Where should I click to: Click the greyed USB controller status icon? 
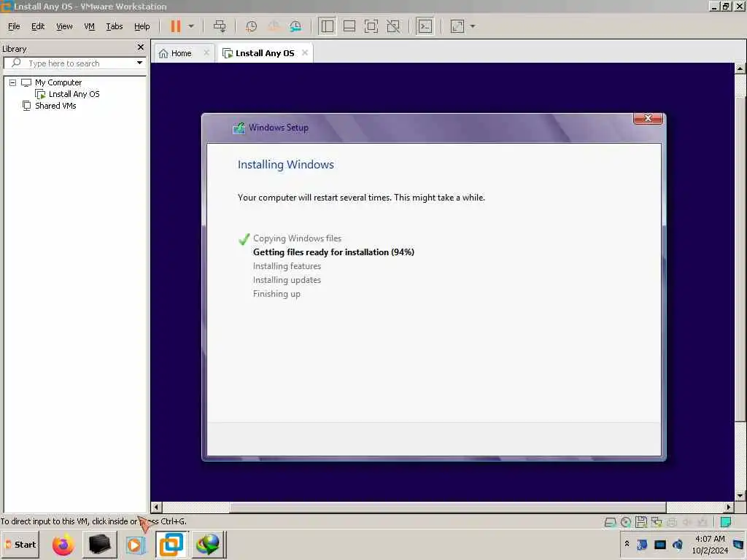702,522
